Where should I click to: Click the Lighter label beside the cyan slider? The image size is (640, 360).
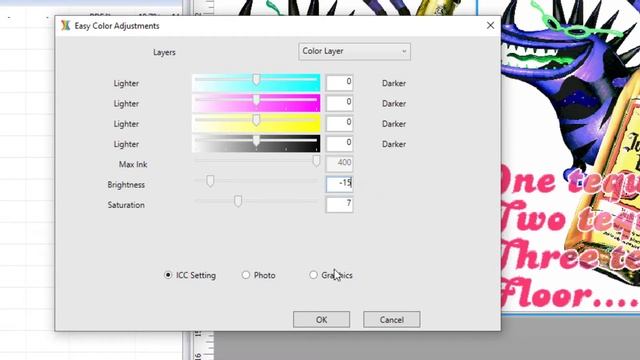click(126, 83)
